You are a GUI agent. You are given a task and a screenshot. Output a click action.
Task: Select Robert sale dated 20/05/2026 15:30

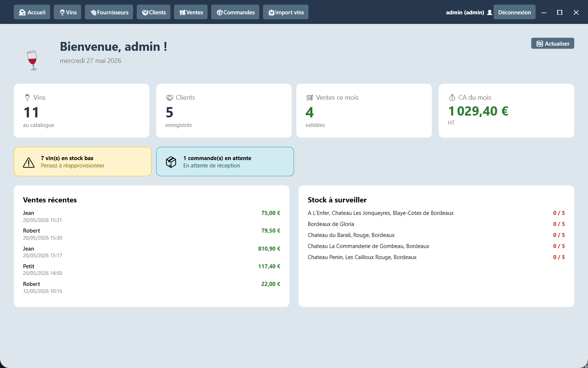point(151,234)
